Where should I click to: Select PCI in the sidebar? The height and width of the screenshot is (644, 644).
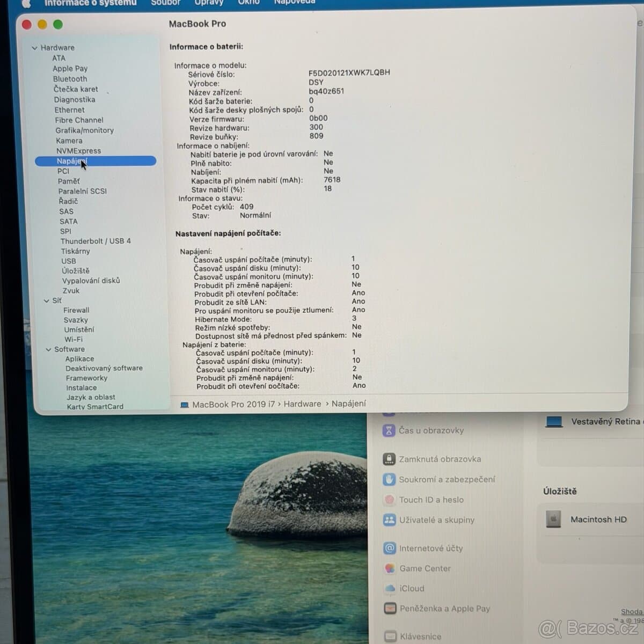63,171
